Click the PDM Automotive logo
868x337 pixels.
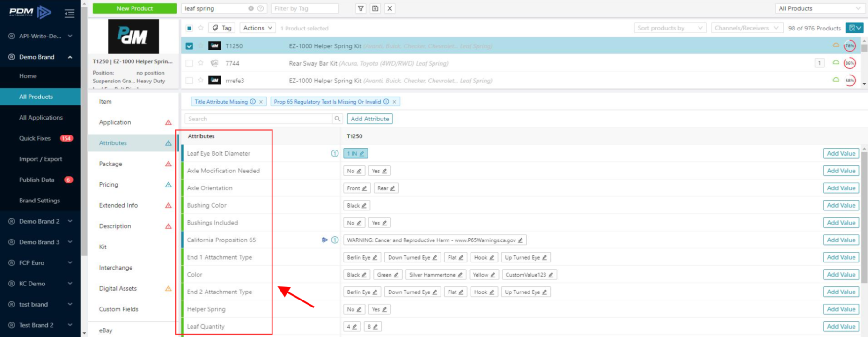click(x=30, y=12)
